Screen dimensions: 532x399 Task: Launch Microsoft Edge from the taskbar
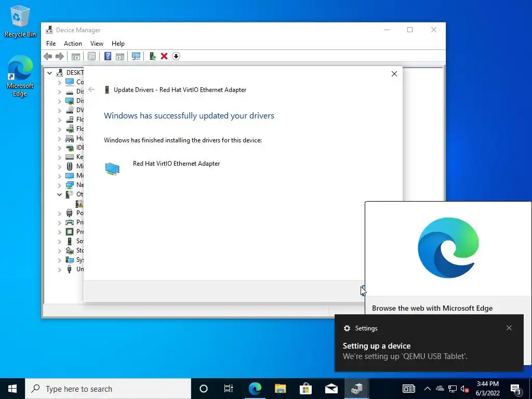(255, 389)
